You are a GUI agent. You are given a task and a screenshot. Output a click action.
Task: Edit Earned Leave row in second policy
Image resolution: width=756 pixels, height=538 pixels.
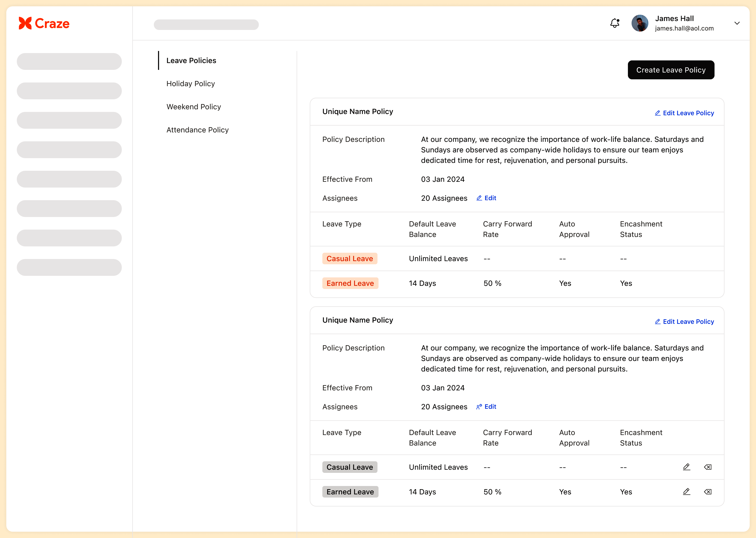click(686, 492)
